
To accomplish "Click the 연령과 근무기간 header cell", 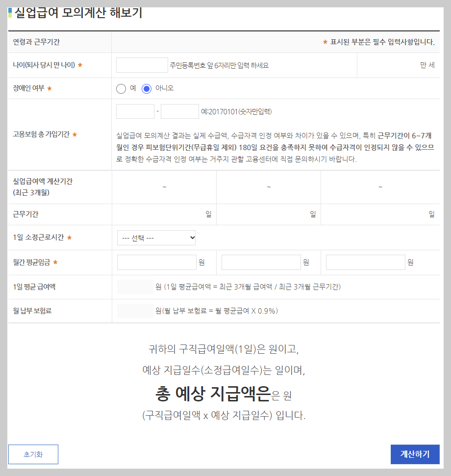I will tap(37, 42).
